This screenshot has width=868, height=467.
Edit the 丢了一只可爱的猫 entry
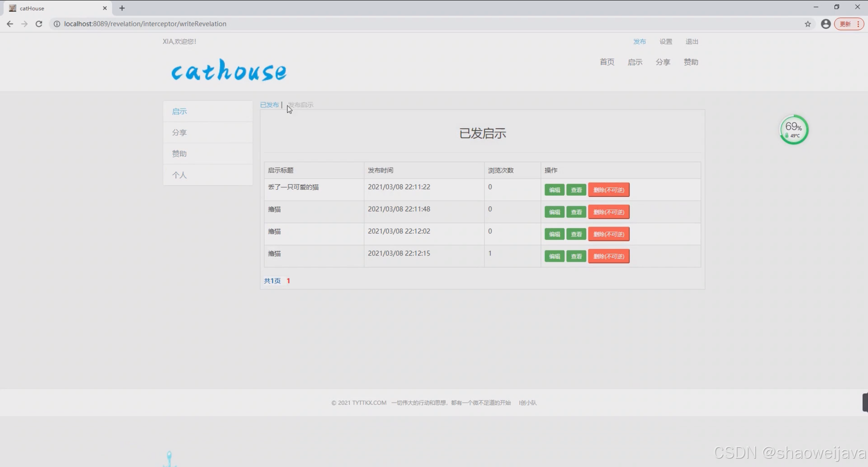pyautogui.click(x=554, y=190)
